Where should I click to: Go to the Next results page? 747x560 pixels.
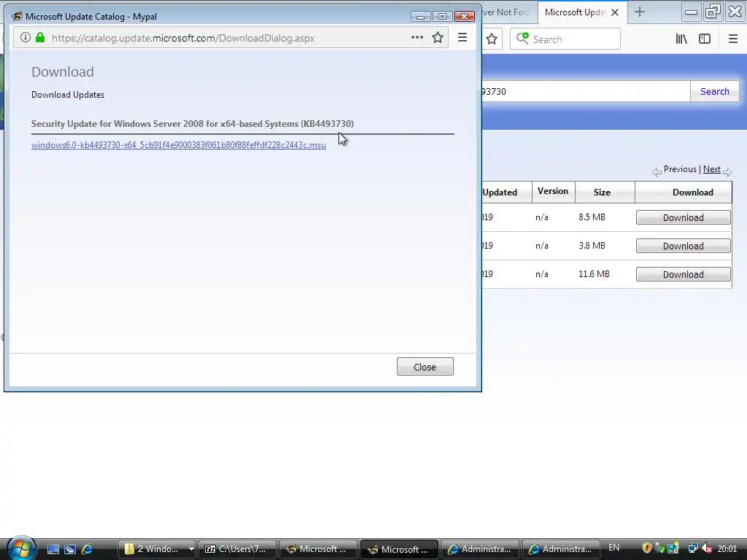(x=712, y=169)
